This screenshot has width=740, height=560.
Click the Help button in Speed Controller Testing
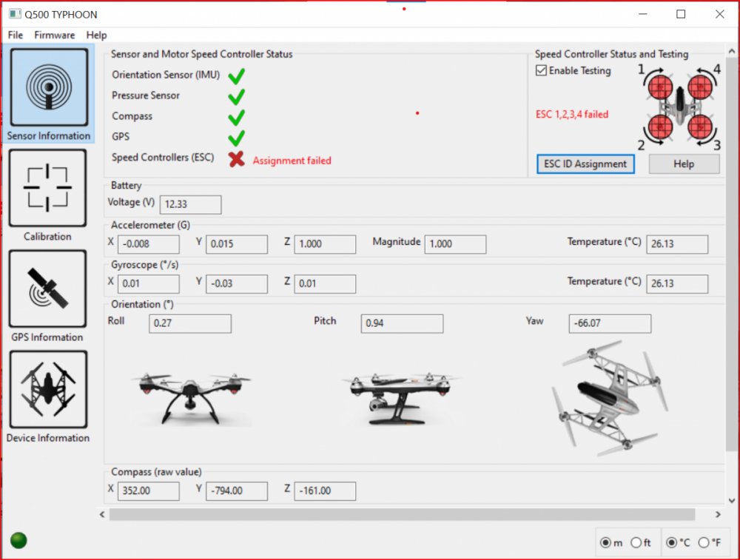pos(684,163)
